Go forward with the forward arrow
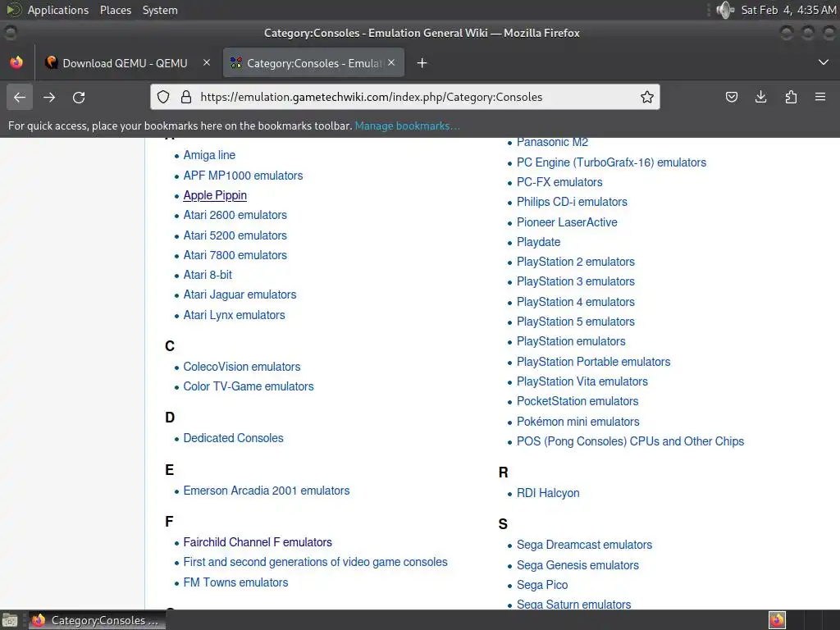The width and height of the screenshot is (840, 630). [49, 97]
